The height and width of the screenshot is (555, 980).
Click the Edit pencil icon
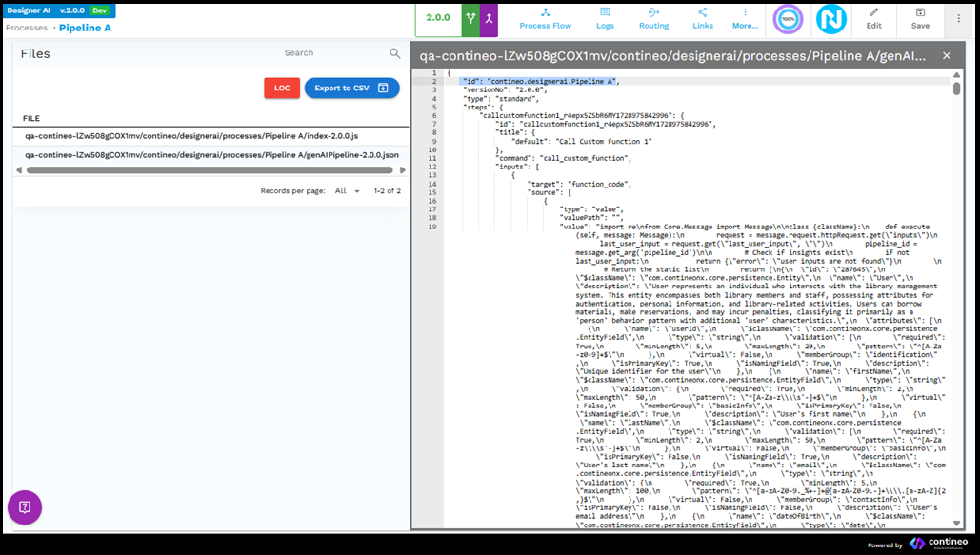873,18
